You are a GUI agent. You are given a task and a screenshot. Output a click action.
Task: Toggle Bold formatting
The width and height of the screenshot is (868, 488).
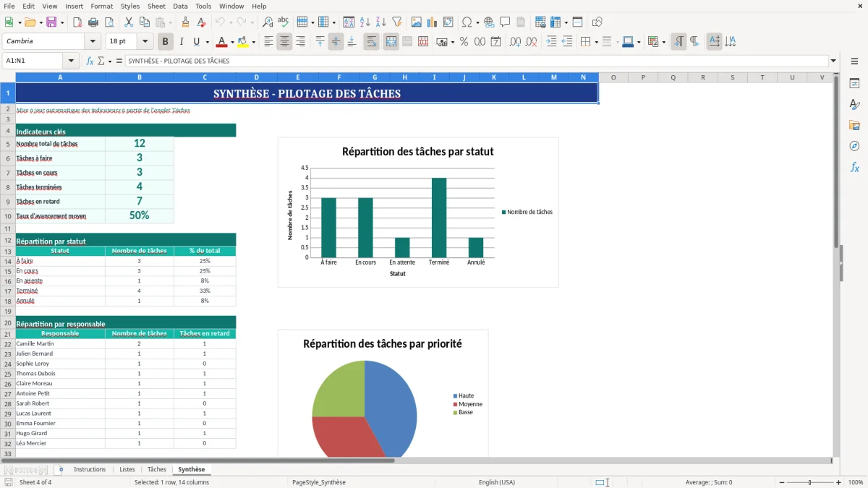pyautogui.click(x=166, y=42)
